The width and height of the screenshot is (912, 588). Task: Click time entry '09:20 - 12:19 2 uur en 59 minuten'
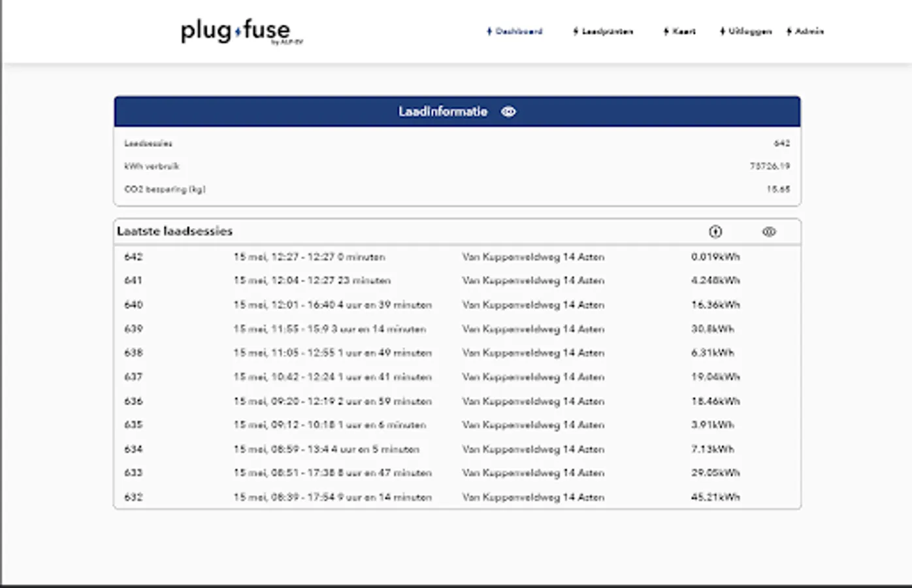coord(333,401)
